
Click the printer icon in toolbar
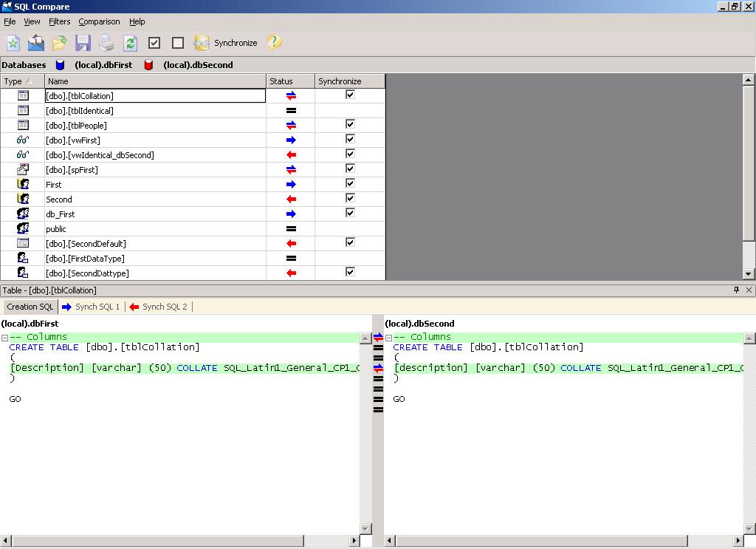pyautogui.click(x=107, y=43)
